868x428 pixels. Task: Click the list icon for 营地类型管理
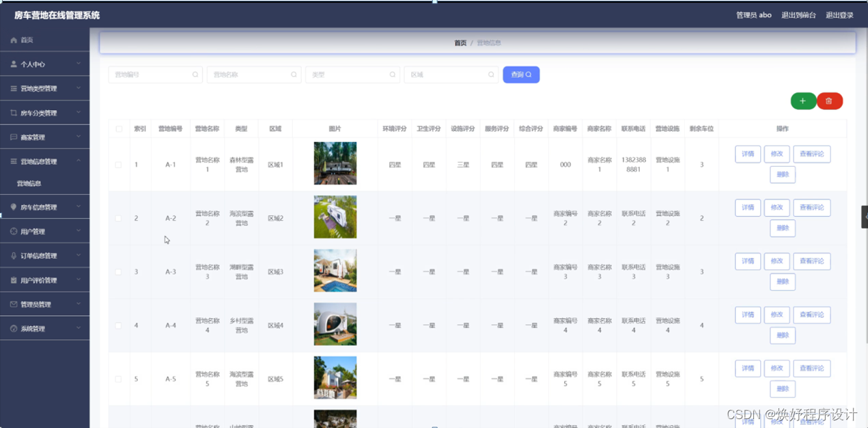coord(14,89)
